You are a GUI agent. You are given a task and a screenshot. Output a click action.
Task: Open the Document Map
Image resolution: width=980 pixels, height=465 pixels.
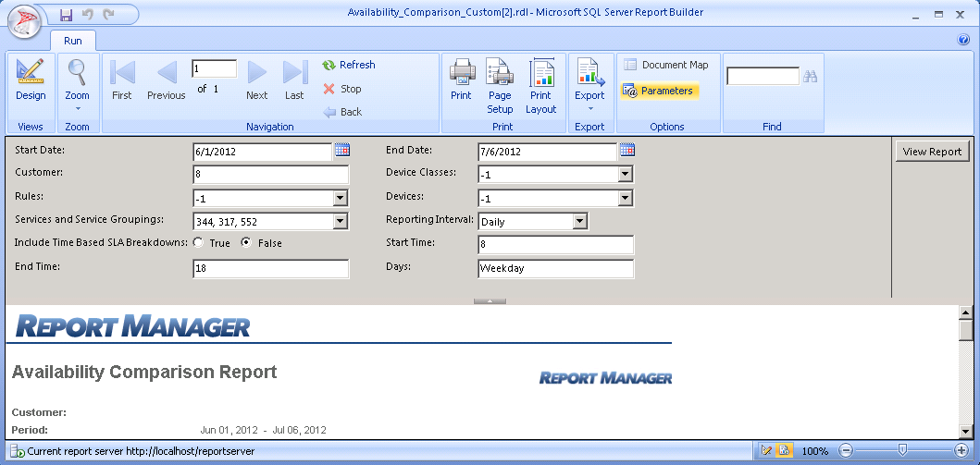[666, 65]
